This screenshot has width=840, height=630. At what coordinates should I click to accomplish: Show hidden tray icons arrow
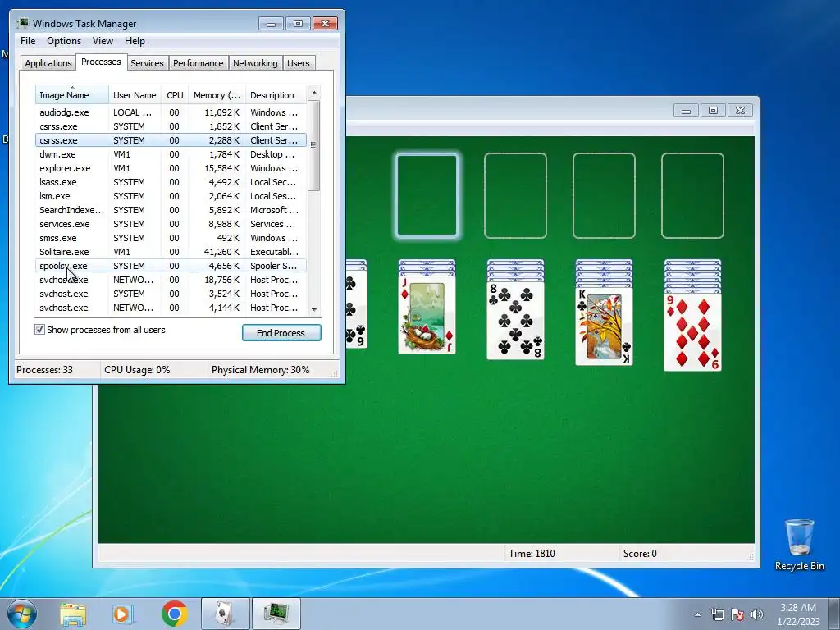click(x=697, y=614)
